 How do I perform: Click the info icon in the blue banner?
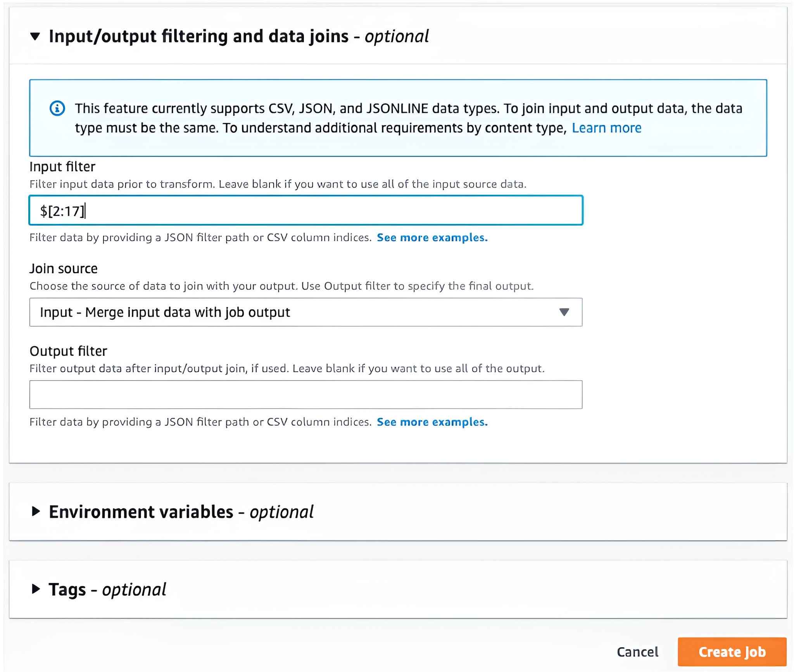57,108
